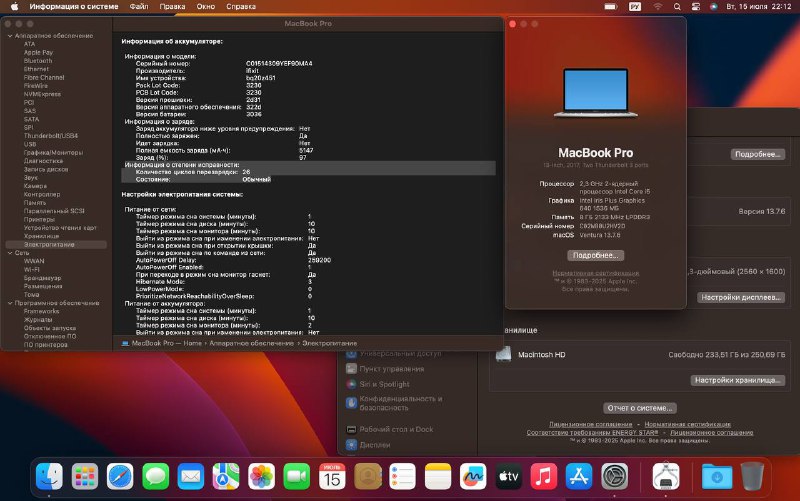Open Finder from the dock
The width and height of the screenshot is (800, 501).
pyautogui.click(x=49, y=476)
